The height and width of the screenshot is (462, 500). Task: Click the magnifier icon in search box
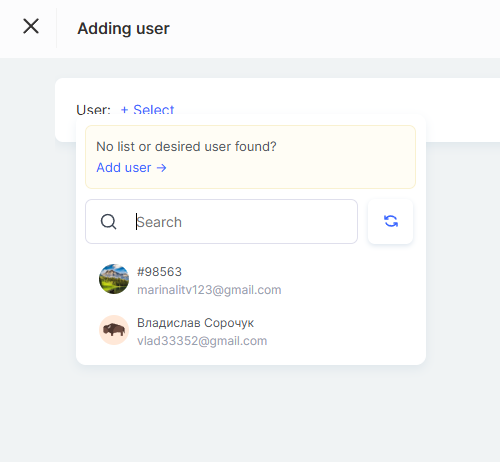[108, 222]
